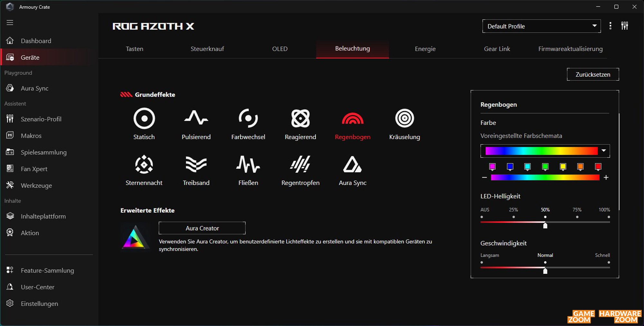Viewport: 644px width, 326px height.
Task: Set speed to Schnell
Action: click(x=609, y=263)
